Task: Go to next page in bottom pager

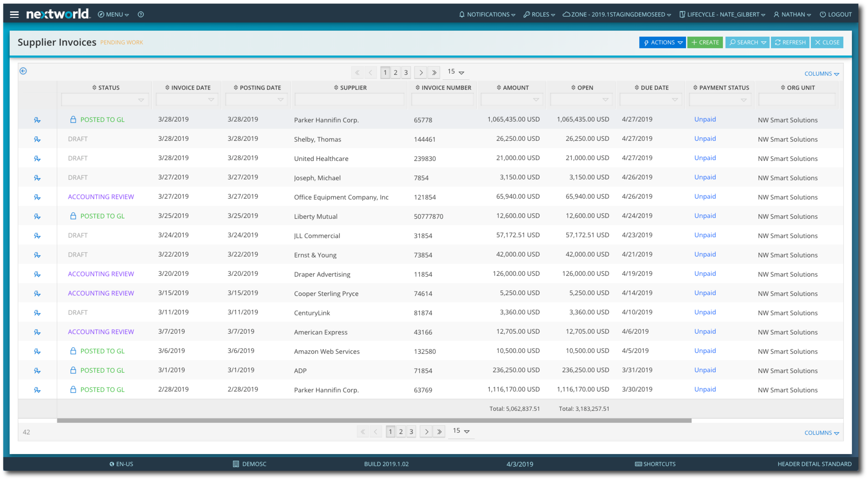Action: pos(426,432)
